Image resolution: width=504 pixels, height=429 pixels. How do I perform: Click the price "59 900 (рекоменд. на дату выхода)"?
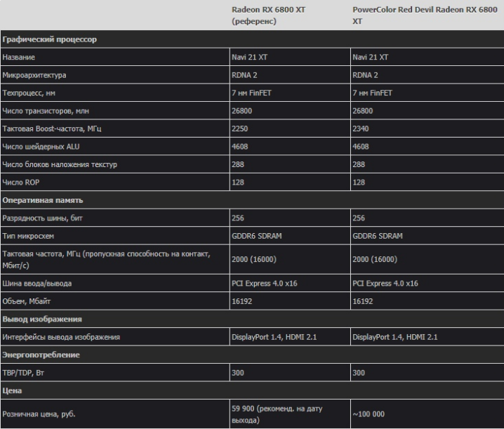277,414
